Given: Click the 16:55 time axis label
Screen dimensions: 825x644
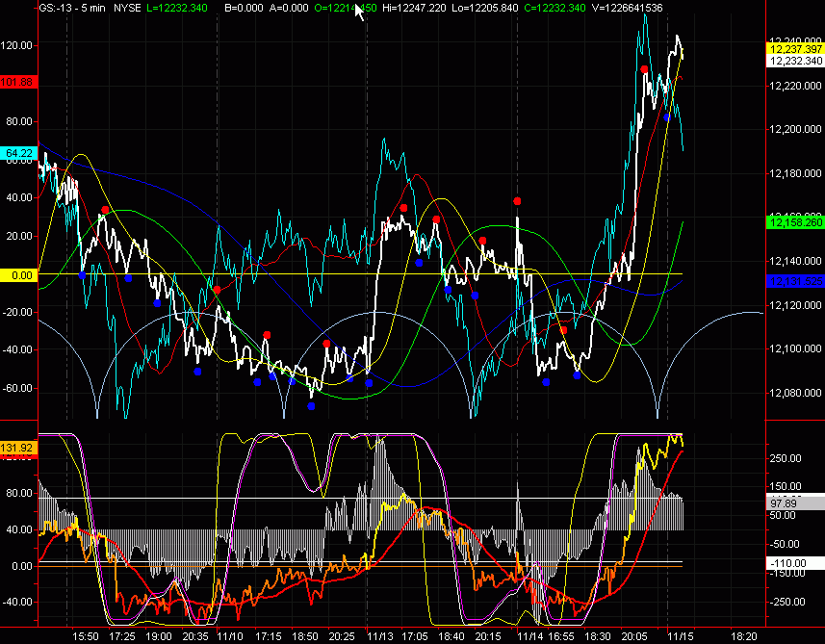Looking at the screenshot, I should pos(561,636).
